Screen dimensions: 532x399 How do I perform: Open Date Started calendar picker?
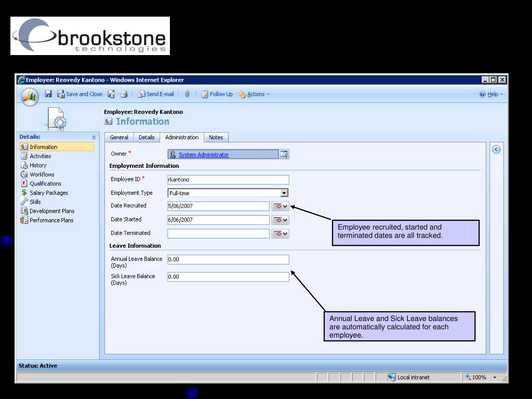click(280, 220)
